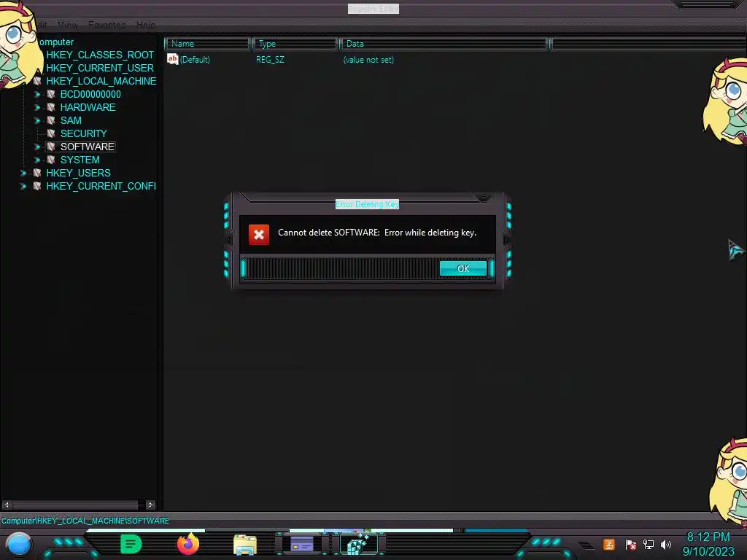Image resolution: width=747 pixels, height=560 pixels.
Task: Sort by the Data column header
Action: coord(444,44)
